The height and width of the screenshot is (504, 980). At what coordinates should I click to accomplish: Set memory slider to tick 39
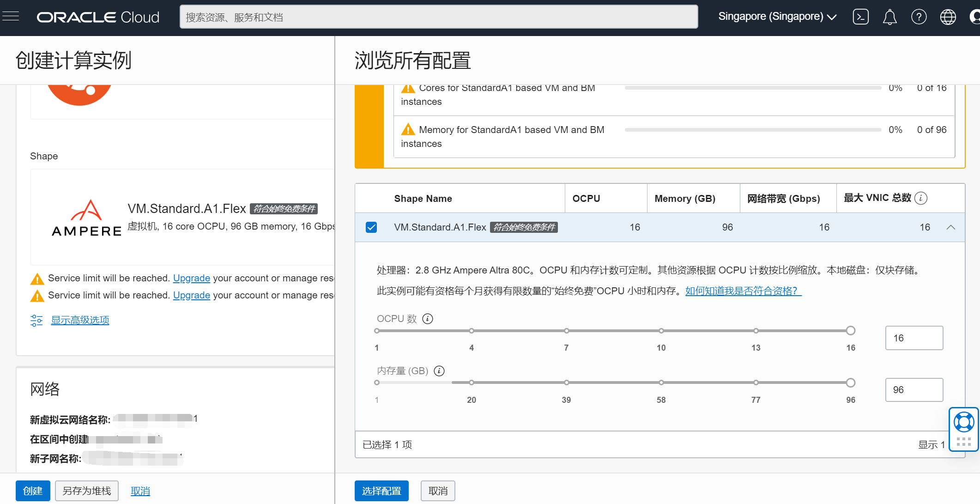coord(566,383)
